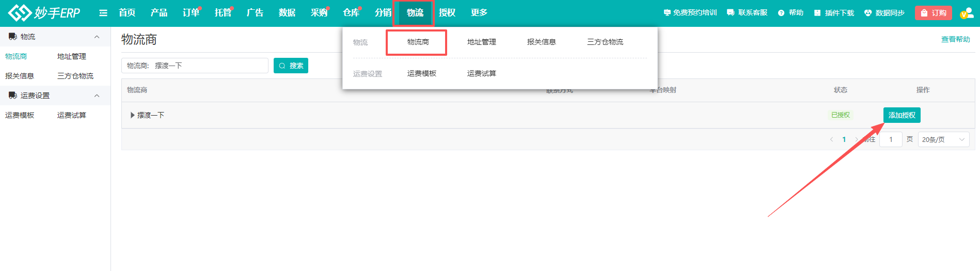Click the 添加授权 button
Image resolution: width=980 pixels, height=271 pixels.
[x=902, y=115]
